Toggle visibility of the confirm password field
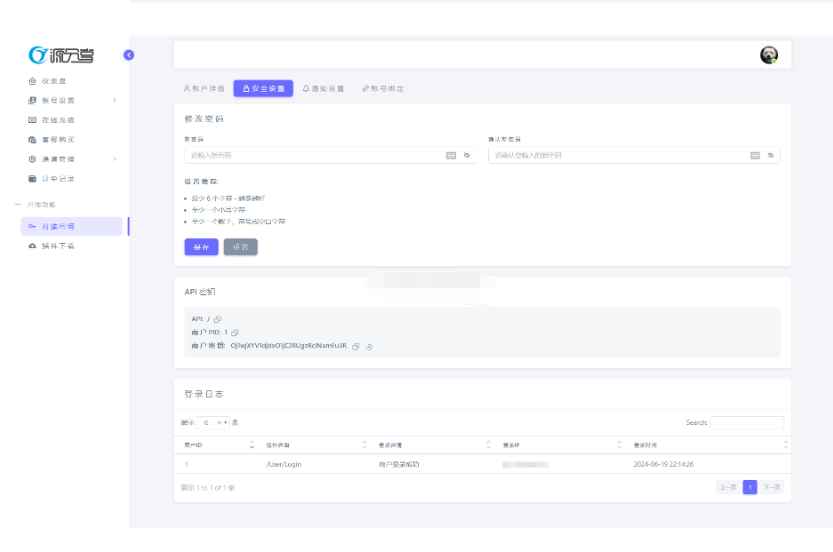 (x=771, y=155)
